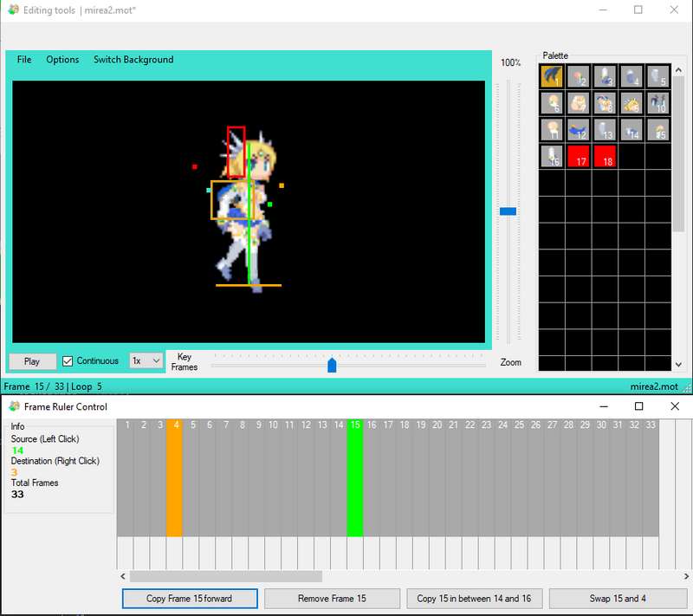This screenshot has height=616, width=693.
Task: Select frame 1 on the frame ruler
Action: pyautogui.click(x=126, y=477)
